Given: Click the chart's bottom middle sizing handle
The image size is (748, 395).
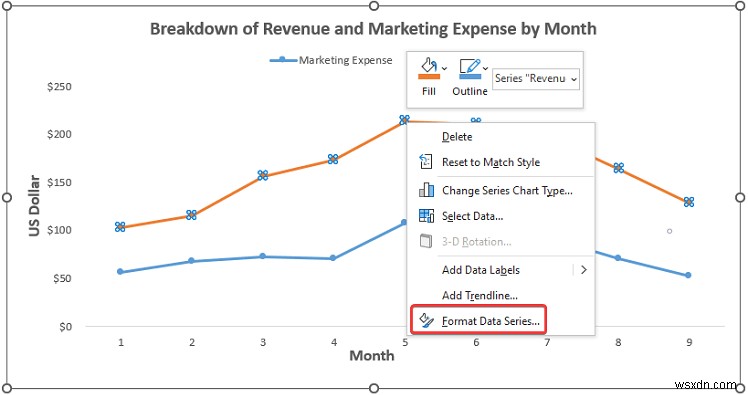Looking at the screenshot, I should [x=374, y=388].
